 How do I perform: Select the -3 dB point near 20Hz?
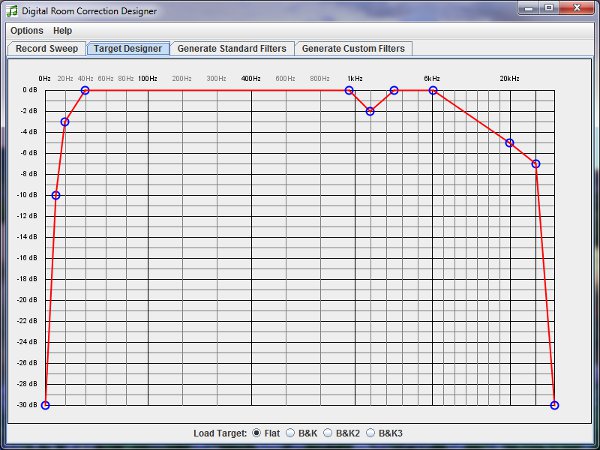pyautogui.click(x=65, y=122)
